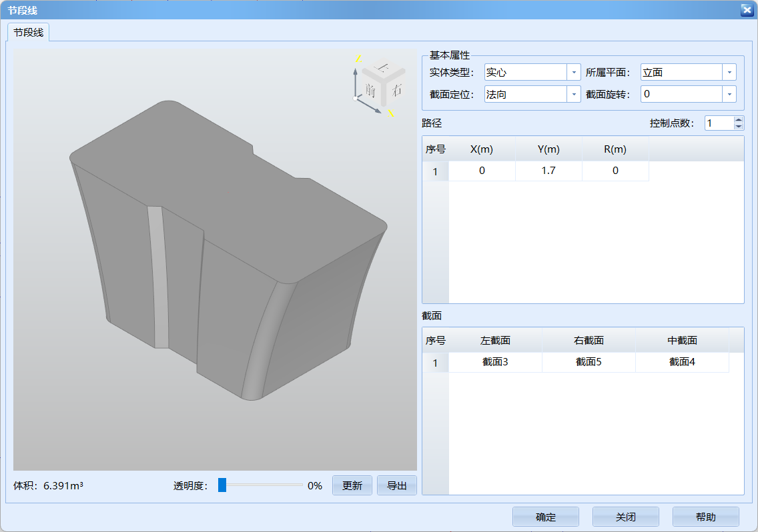Increase 控制点数 with the up arrow

tap(738, 120)
